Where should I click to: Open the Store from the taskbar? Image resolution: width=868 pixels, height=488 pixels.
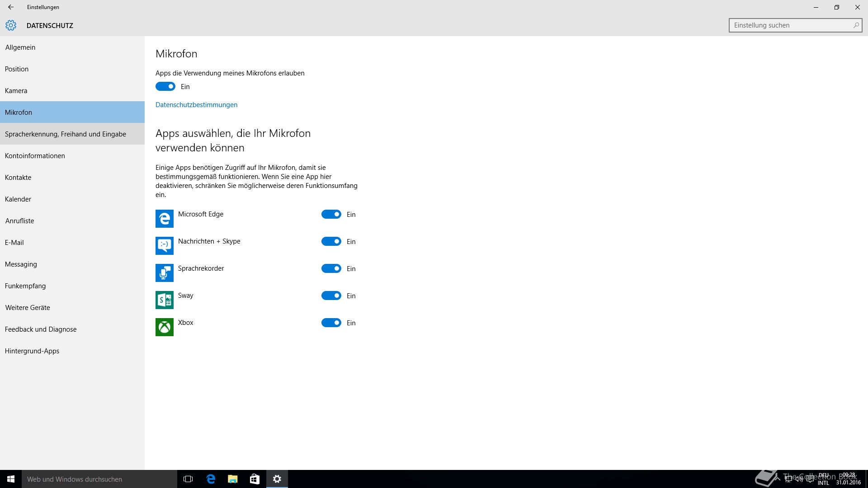click(x=255, y=479)
